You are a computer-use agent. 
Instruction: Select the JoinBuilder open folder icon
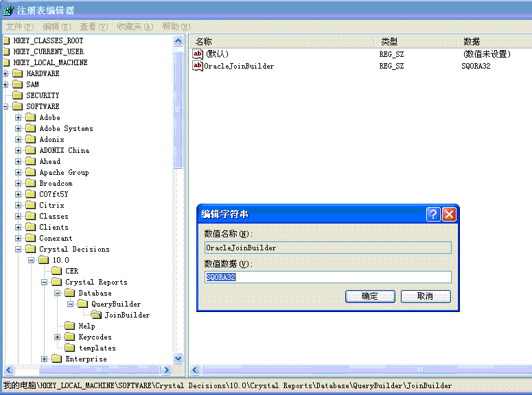96,315
